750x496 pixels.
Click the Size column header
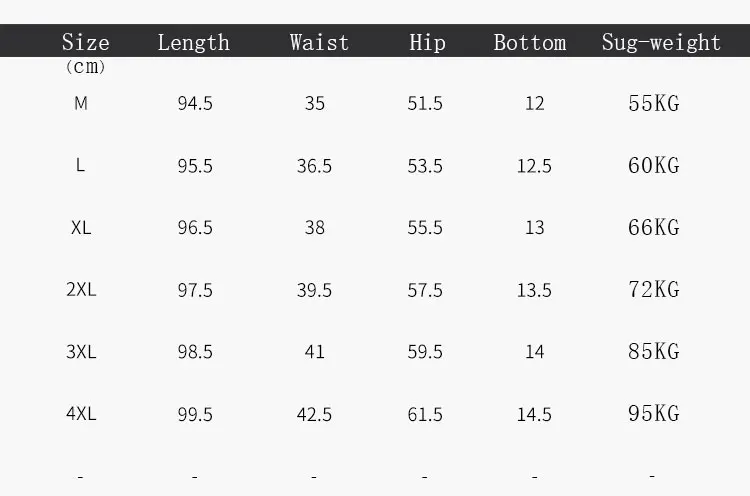click(86, 42)
